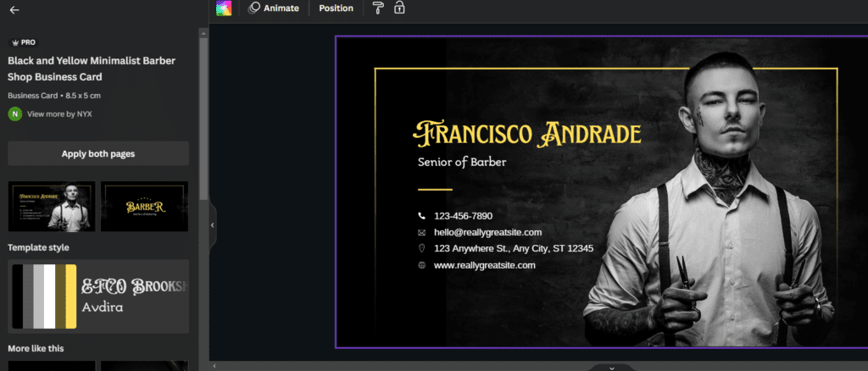The width and height of the screenshot is (868, 371).
Task: Click the back arrow icon
Action: tap(14, 10)
